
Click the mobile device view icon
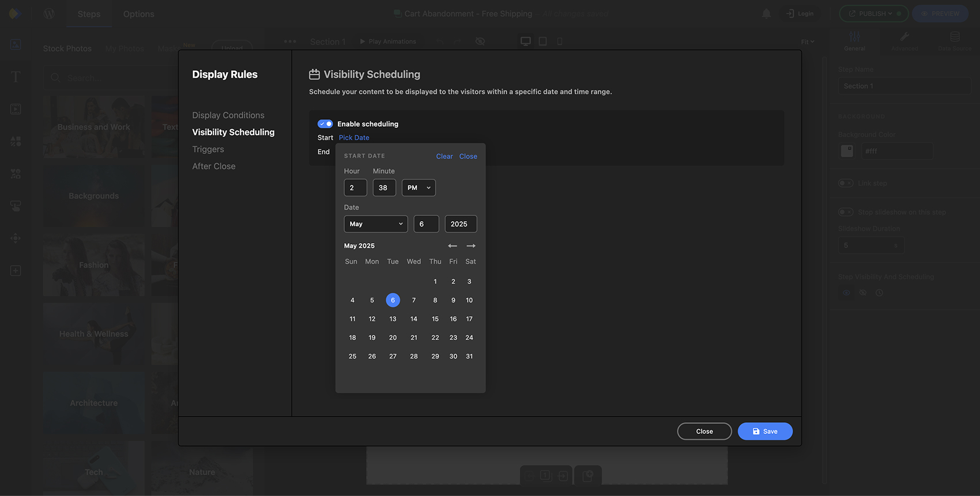(x=559, y=41)
